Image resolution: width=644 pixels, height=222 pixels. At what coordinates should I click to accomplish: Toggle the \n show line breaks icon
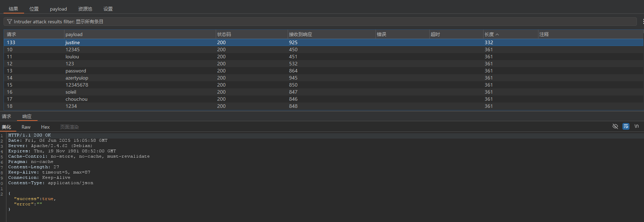click(x=637, y=126)
